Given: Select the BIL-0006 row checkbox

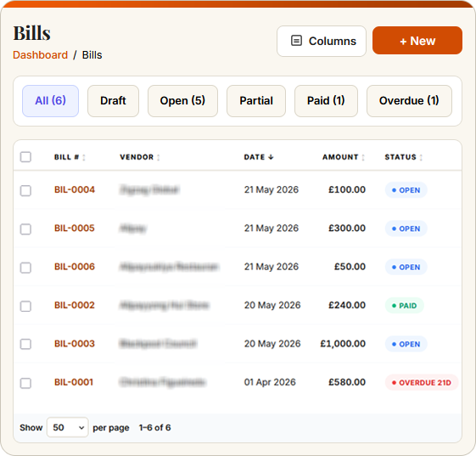Looking at the screenshot, I should tap(25, 268).
